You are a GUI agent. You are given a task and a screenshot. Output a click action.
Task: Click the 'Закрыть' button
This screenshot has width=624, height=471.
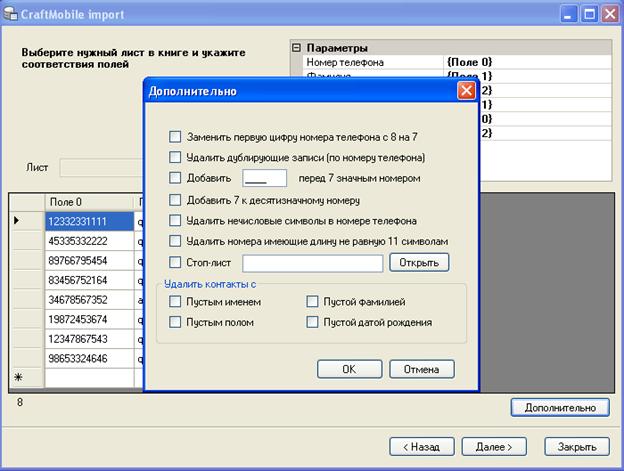point(577,447)
